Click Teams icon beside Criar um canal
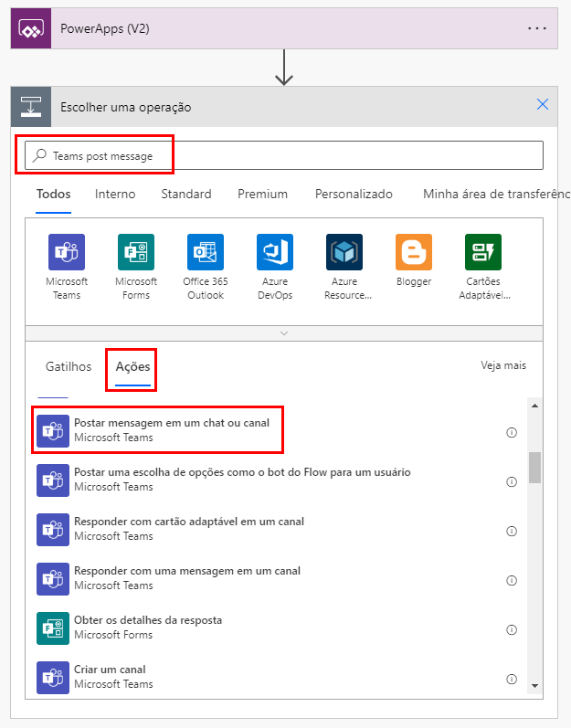The height and width of the screenshot is (728, 571). click(53, 678)
